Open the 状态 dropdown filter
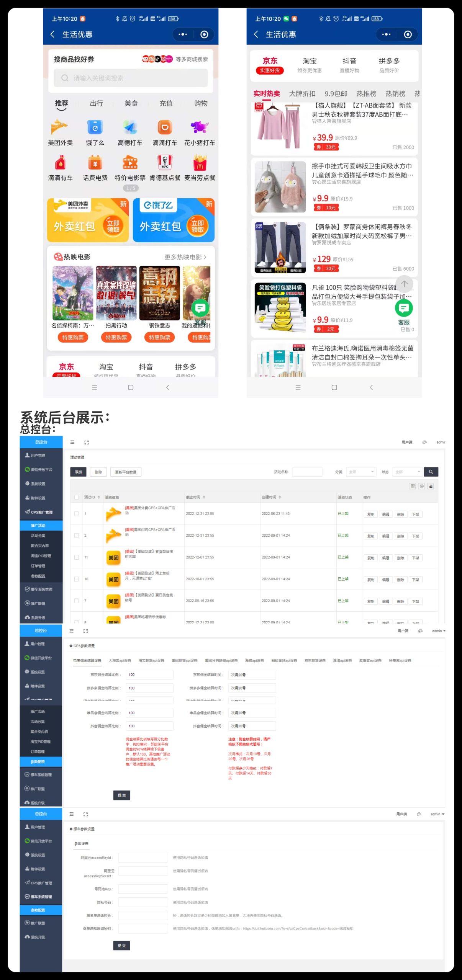The width and height of the screenshot is (462, 980). coord(408,472)
